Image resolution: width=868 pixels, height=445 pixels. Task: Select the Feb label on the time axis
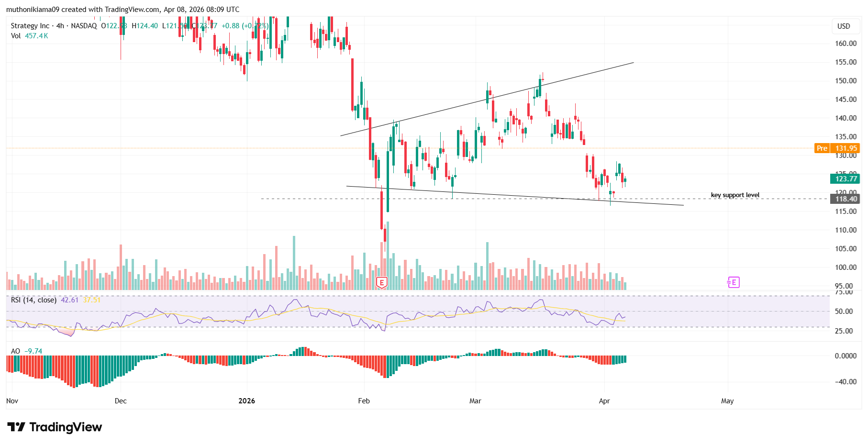point(364,401)
